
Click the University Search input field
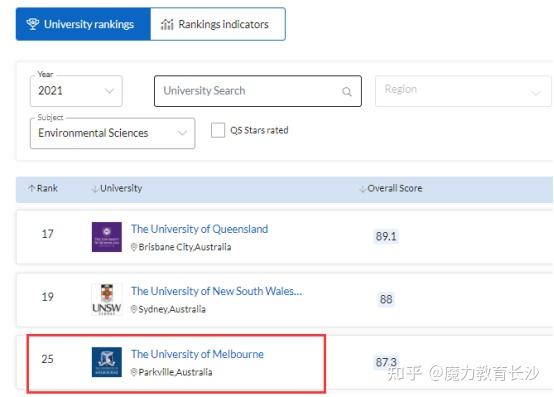point(258,91)
